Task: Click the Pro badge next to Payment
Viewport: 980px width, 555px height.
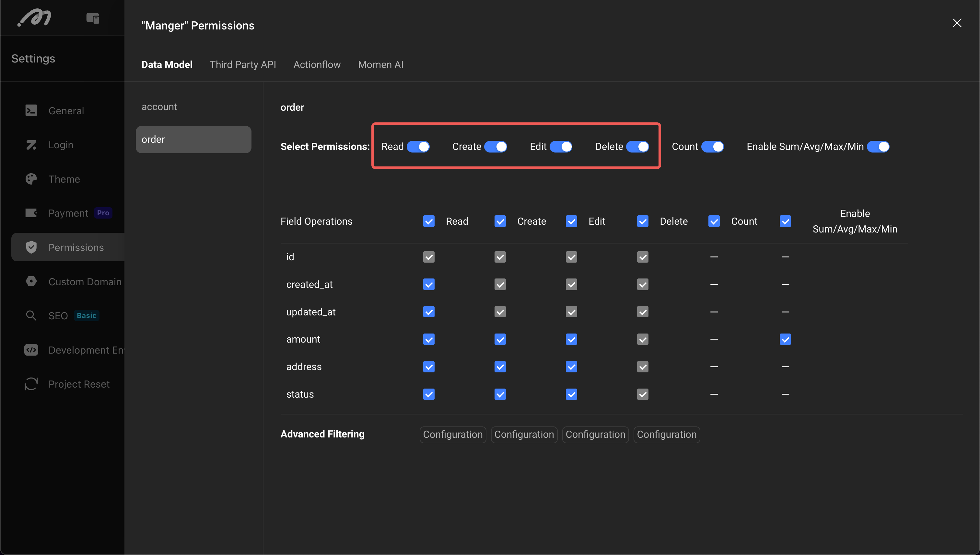Action: pos(103,213)
